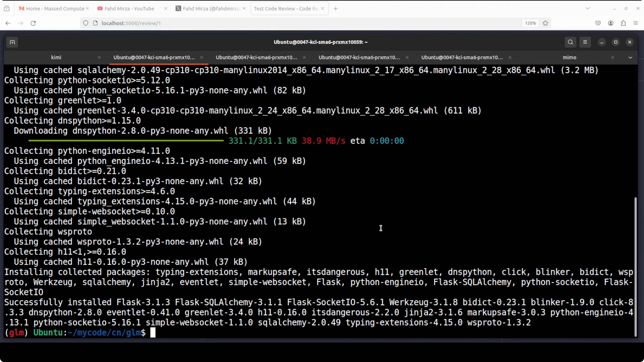Click the Pocket save icon
The height and width of the screenshot is (362, 644).
(x=598, y=23)
